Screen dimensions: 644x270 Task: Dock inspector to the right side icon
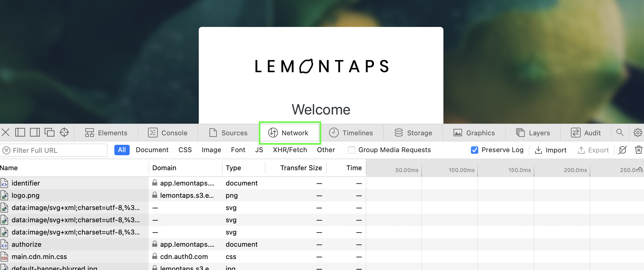coord(35,133)
